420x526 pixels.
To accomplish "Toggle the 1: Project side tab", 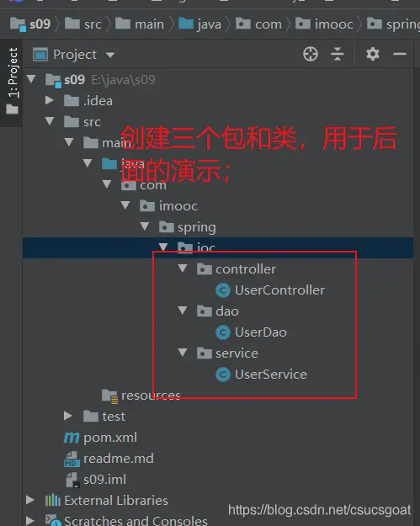I will (x=12, y=82).
